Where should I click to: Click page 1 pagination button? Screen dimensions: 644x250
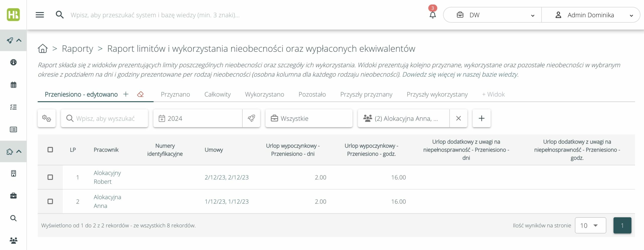(622, 225)
